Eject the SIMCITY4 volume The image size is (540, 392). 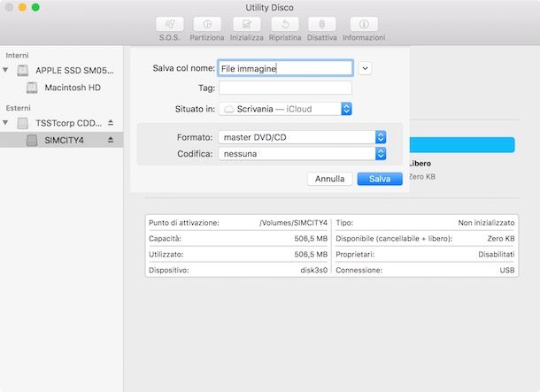111,140
